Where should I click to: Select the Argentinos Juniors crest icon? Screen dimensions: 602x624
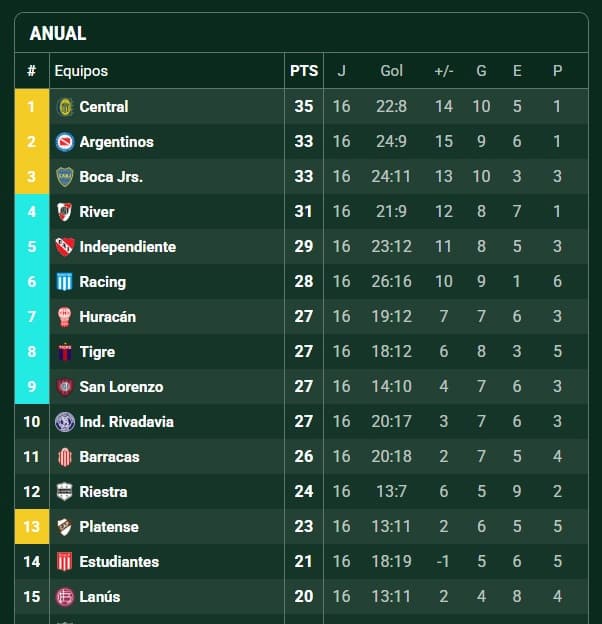(x=64, y=142)
